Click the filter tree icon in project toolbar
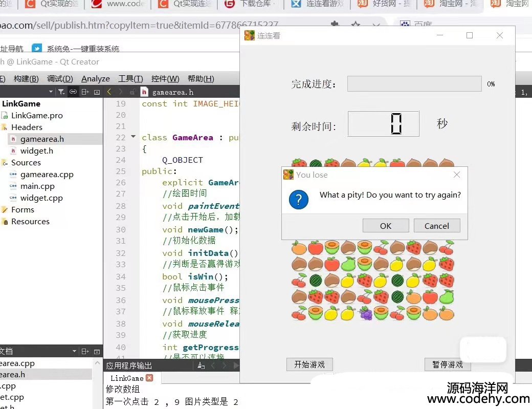This screenshot has height=409, width=532. tap(61, 92)
